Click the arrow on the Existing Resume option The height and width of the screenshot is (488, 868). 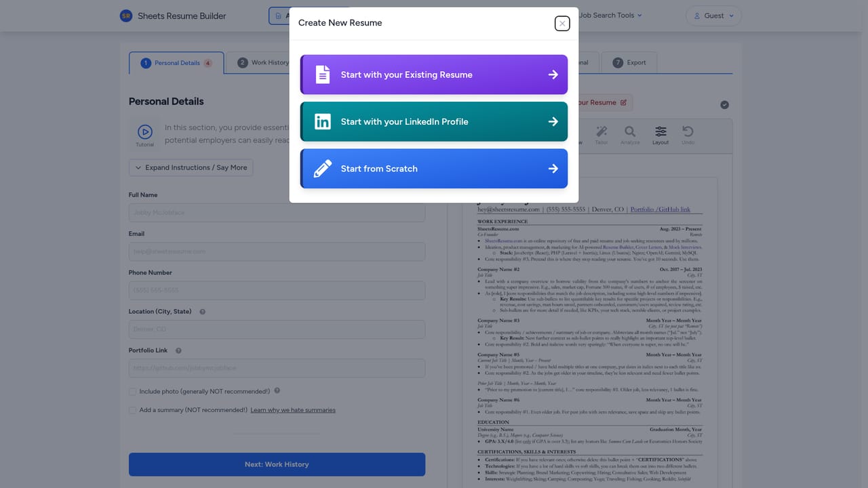tap(553, 75)
